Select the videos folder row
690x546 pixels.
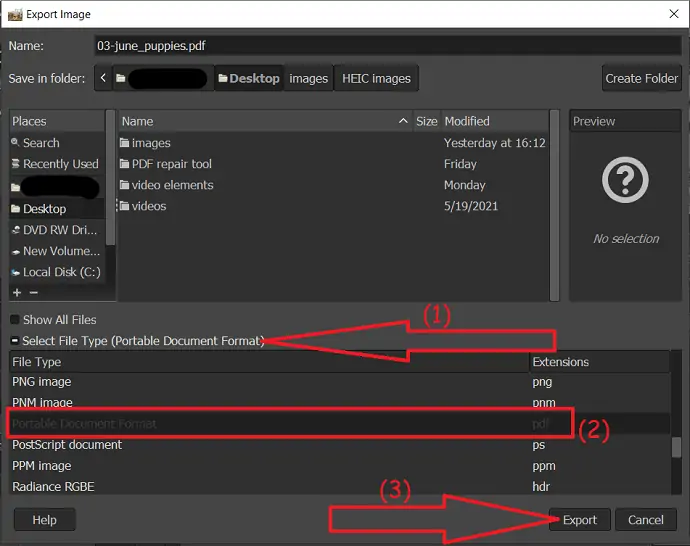[334, 206]
